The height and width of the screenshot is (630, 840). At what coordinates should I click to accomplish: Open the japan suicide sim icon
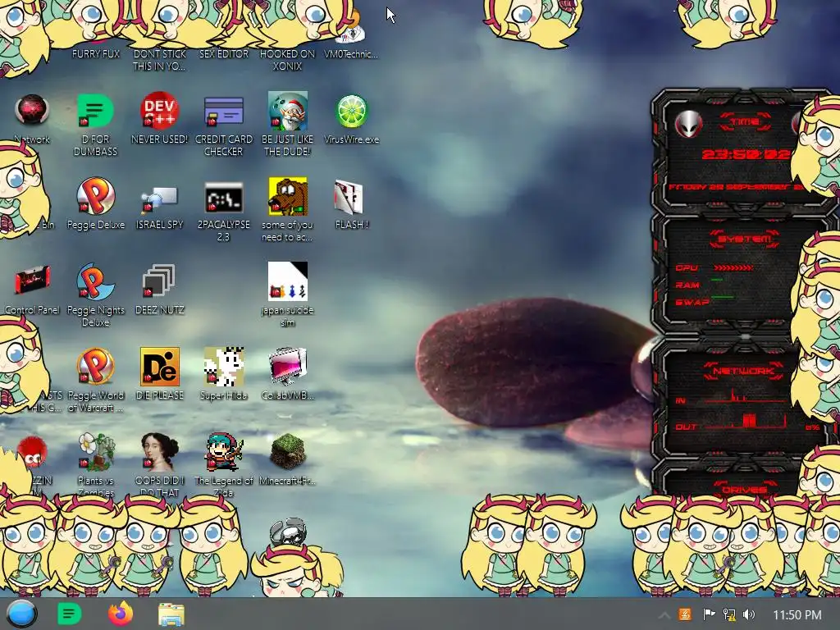288,281
